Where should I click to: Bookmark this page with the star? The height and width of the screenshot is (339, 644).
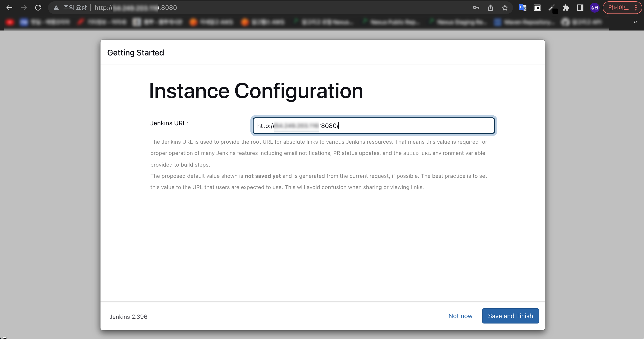(505, 8)
